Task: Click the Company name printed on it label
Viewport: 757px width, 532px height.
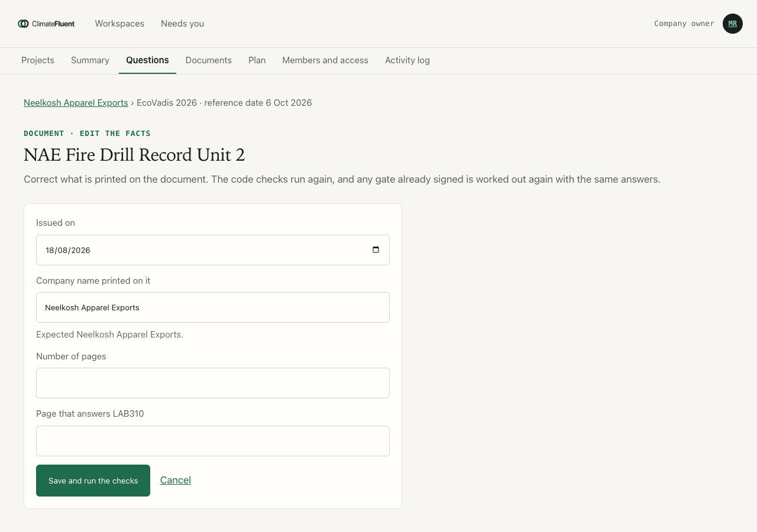Action: [x=93, y=281]
